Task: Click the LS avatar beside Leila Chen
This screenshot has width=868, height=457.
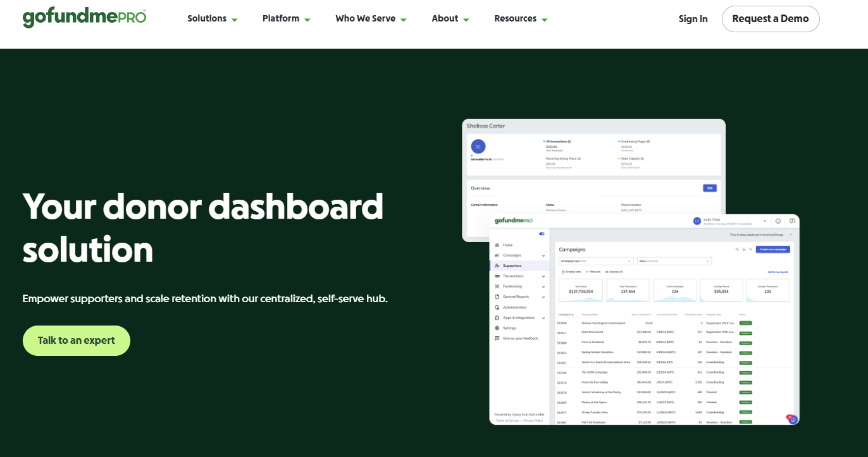Action: [697, 221]
